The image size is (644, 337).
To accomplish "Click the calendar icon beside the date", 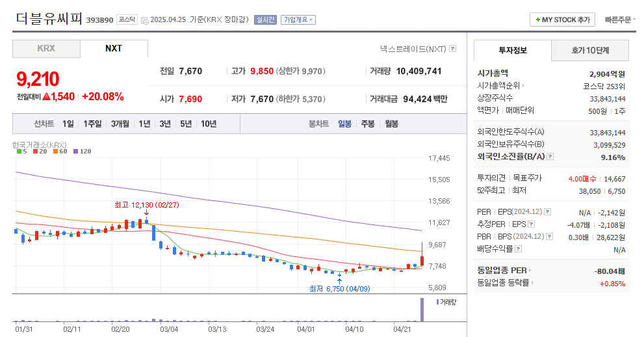I will [x=144, y=20].
